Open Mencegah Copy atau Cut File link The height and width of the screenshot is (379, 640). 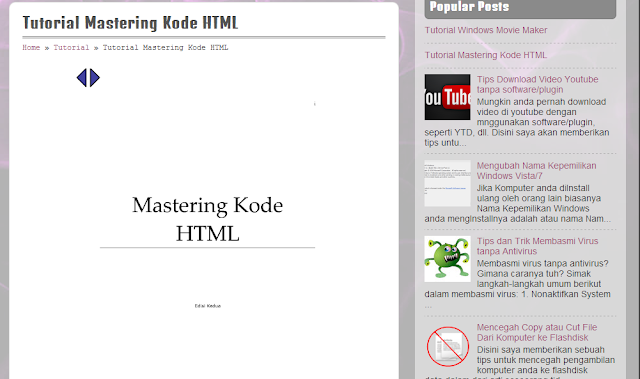(x=537, y=332)
